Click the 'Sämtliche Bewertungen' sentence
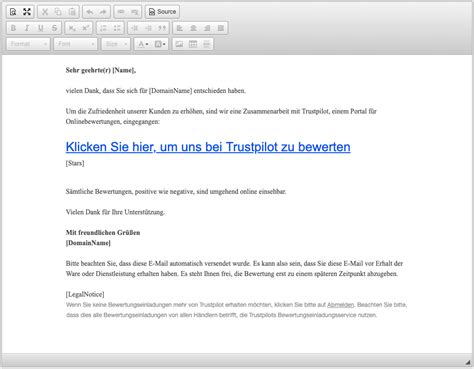Image resolution: width=474 pixels, height=369 pixels. (176, 192)
